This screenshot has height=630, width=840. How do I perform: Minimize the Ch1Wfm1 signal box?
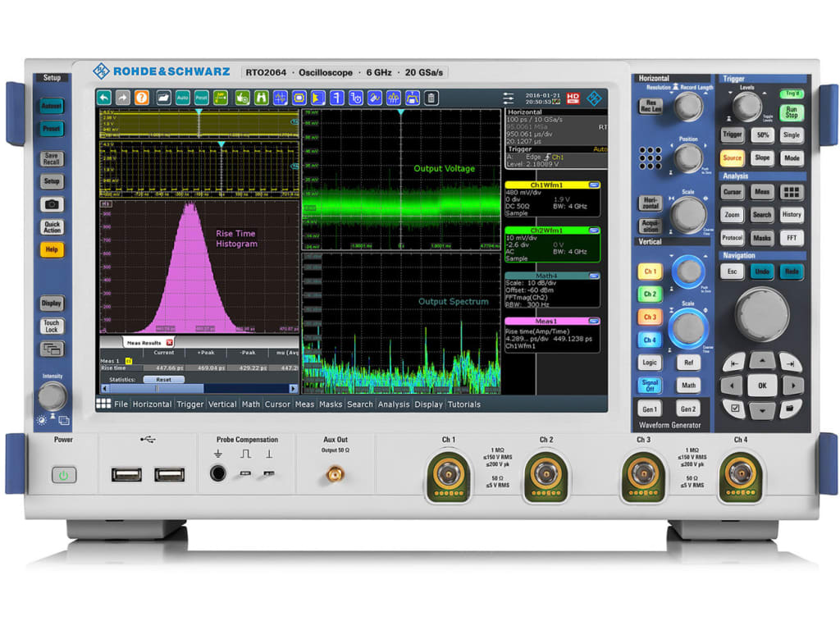click(x=593, y=185)
